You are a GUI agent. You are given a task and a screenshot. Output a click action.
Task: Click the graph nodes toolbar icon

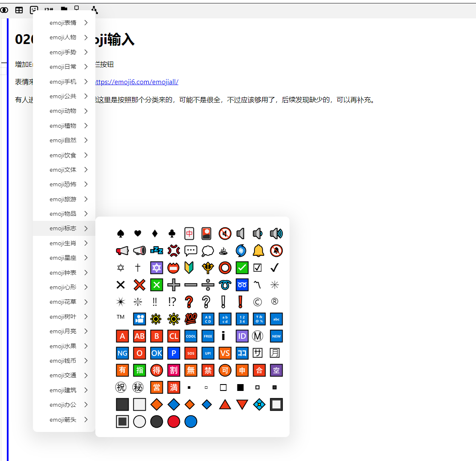click(95, 10)
